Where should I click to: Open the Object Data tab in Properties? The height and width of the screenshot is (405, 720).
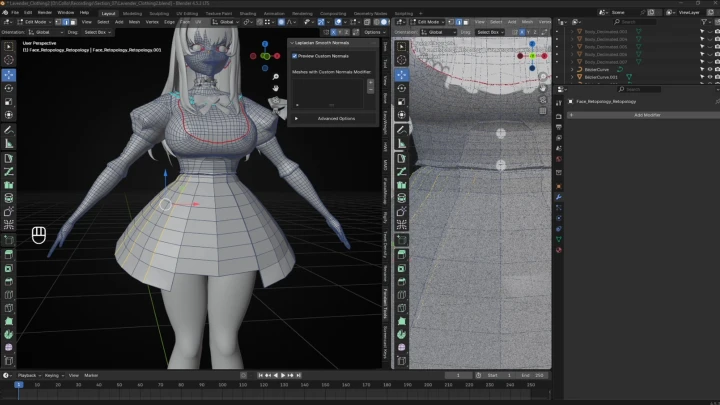559,239
